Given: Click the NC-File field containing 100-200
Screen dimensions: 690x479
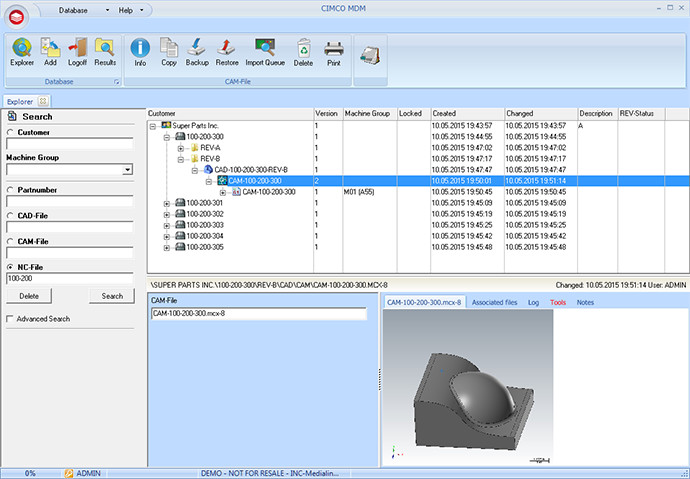Looking at the screenshot, I should (x=70, y=278).
